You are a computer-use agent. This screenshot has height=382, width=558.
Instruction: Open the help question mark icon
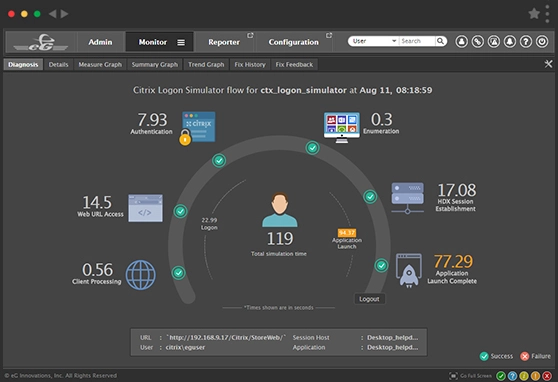[x=526, y=42]
